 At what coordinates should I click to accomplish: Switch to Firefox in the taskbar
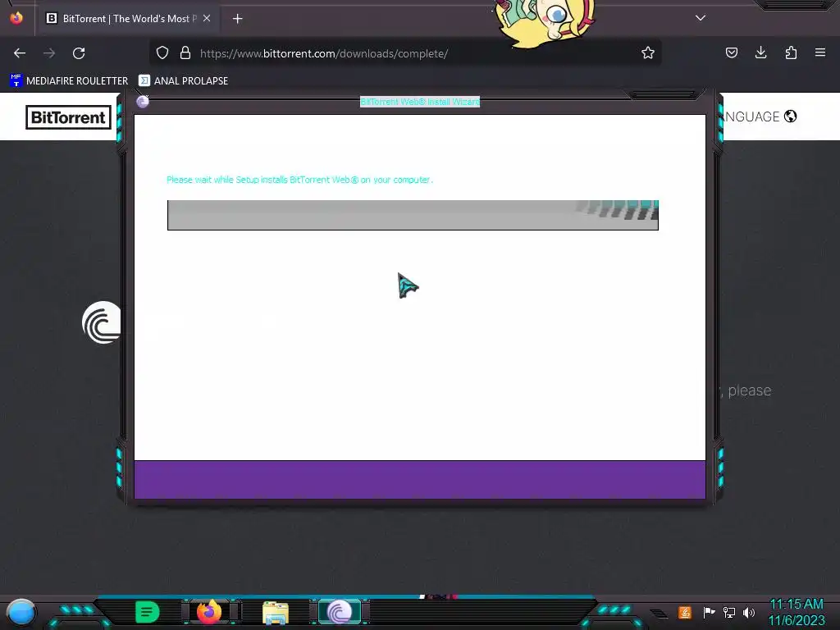(x=209, y=611)
